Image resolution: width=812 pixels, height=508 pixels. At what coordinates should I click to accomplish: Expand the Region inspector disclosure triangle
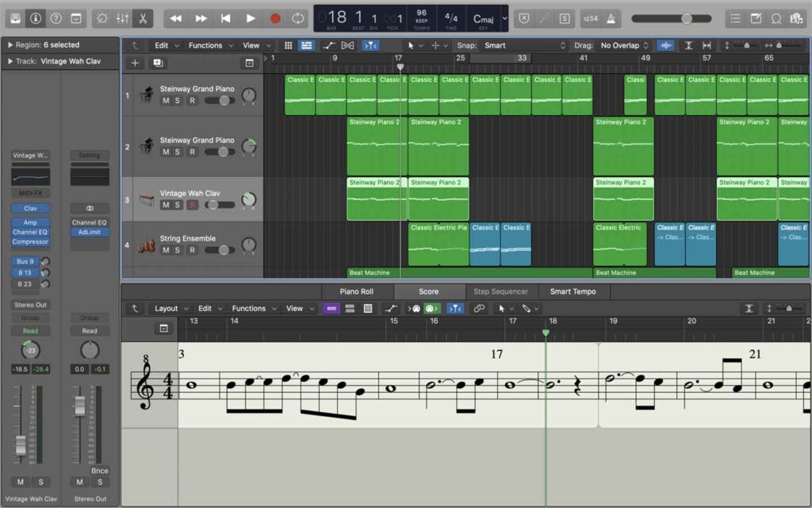(10, 45)
